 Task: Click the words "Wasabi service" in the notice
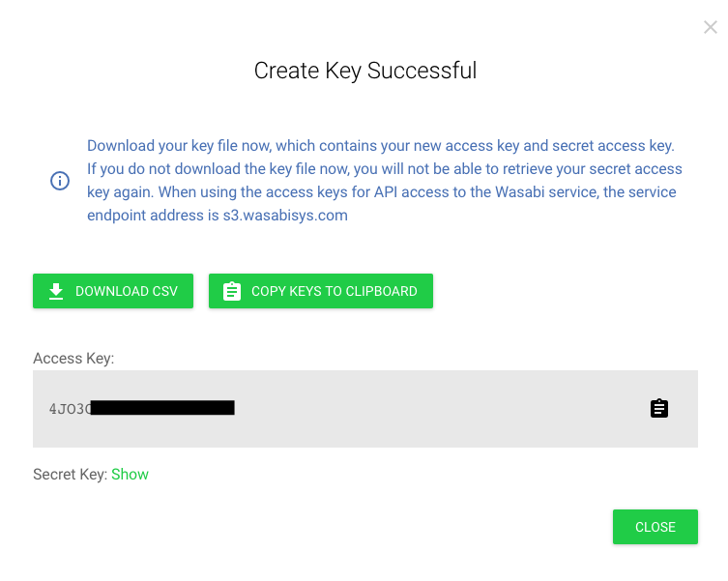tap(546, 192)
